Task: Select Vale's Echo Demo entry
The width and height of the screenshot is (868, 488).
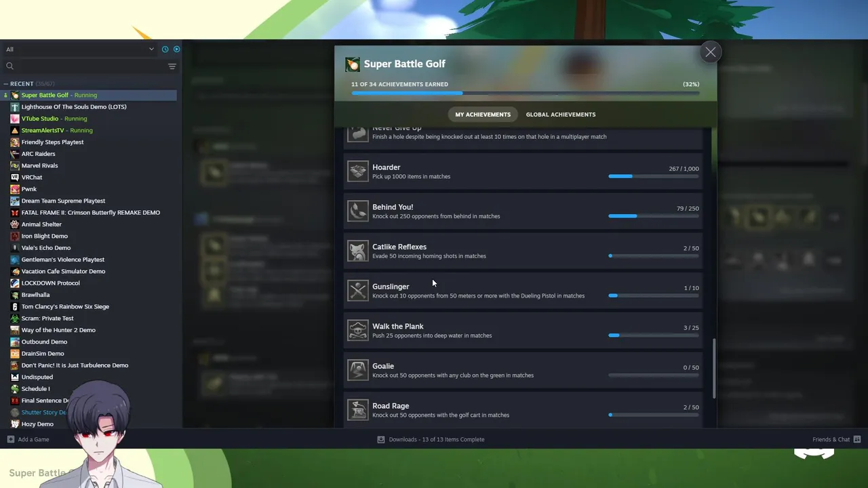Action: [45, 248]
